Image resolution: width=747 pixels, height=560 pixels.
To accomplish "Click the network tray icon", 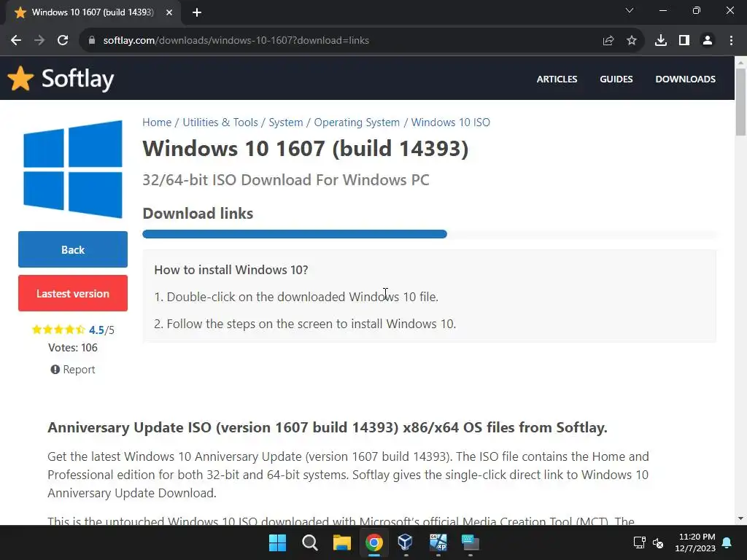I will (x=639, y=542).
